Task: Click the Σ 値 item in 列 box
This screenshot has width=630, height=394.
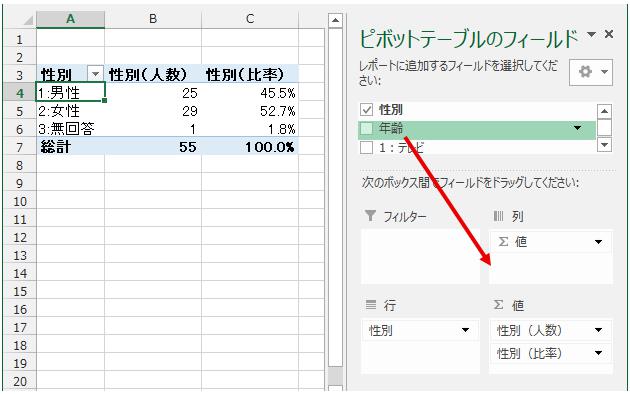Action: (551, 242)
